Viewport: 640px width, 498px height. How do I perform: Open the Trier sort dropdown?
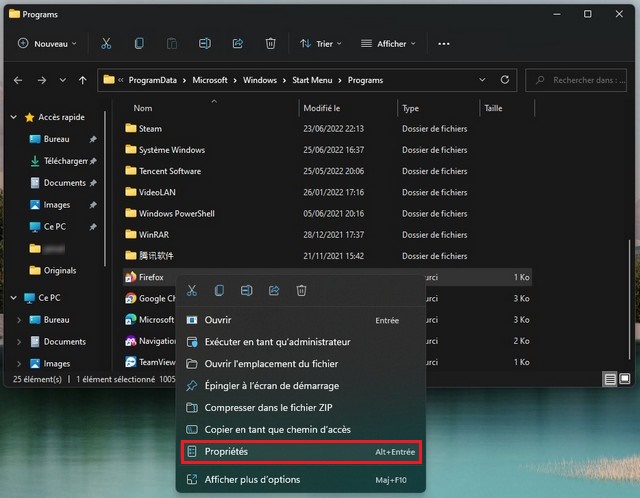click(321, 44)
